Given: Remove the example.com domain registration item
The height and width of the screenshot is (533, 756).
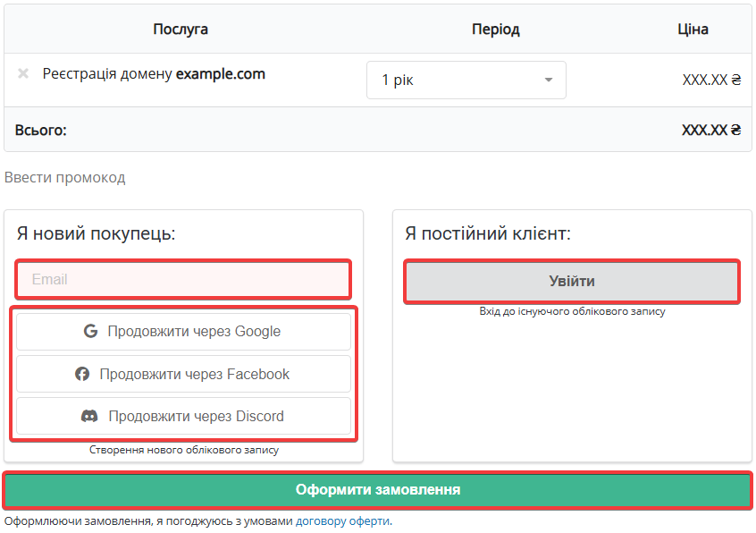Looking at the screenshot, I should pos(23,73).
